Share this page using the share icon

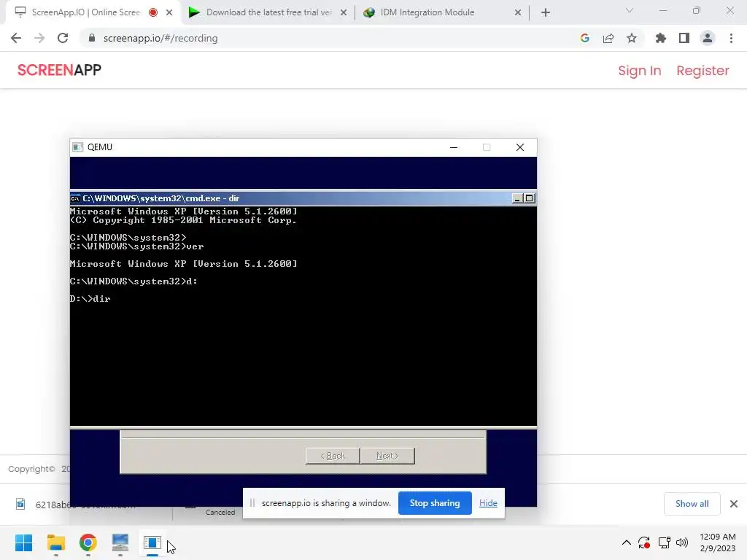click(x=608, y=38)
